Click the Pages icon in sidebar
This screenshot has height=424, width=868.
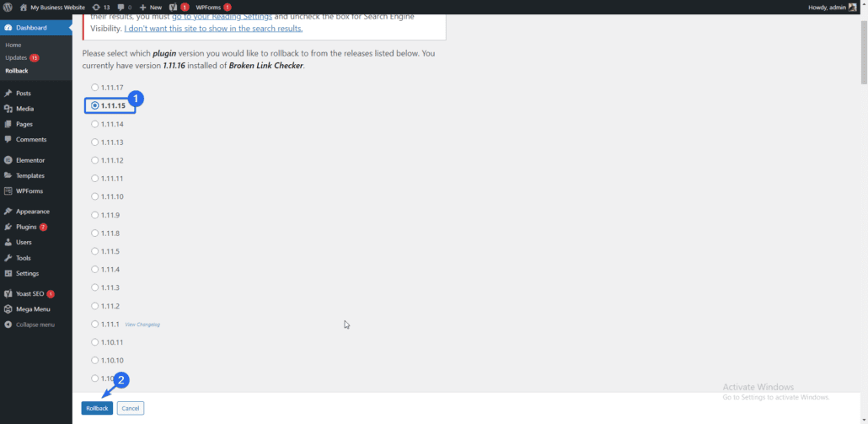(x=8, y=124)
